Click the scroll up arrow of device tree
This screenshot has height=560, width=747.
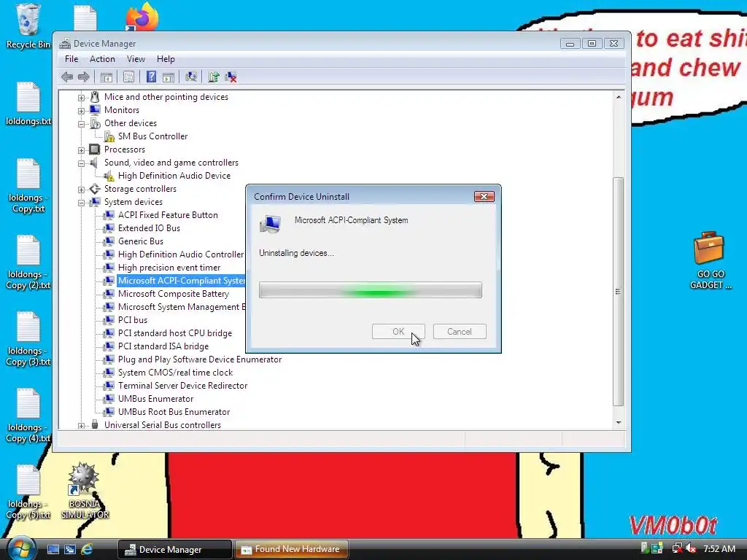[619, 97]
